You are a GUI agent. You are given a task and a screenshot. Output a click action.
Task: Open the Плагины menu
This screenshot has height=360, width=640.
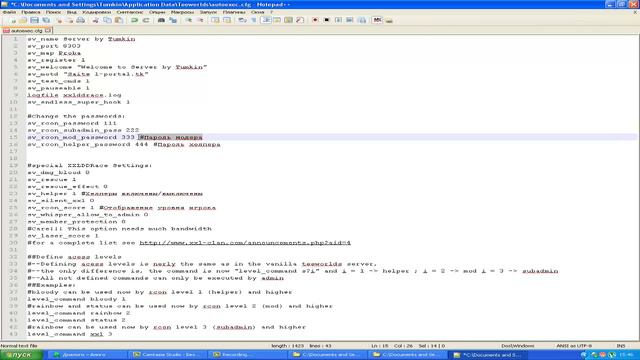coord(234,12)
